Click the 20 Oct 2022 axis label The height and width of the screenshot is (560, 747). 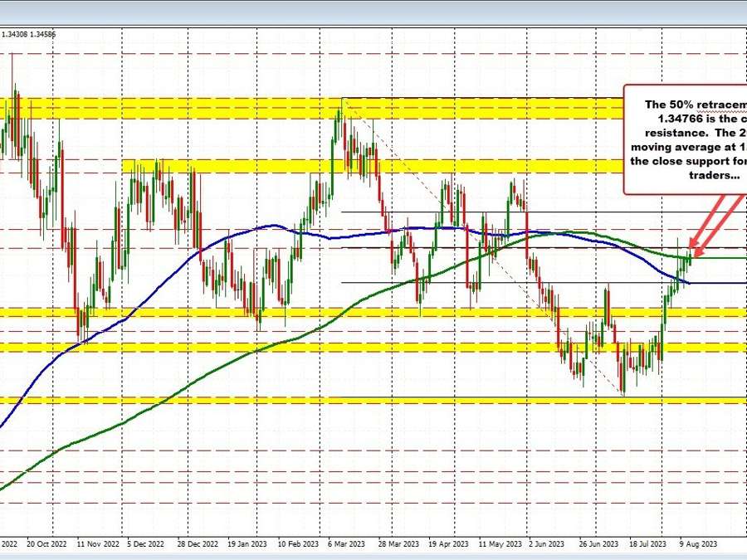[48, 542]
